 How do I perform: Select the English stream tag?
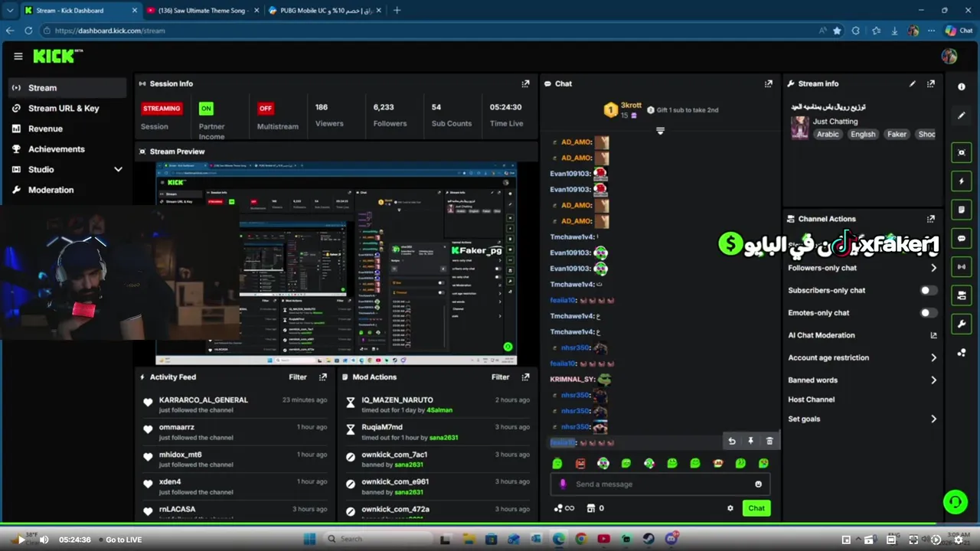(x=863, y=135)
